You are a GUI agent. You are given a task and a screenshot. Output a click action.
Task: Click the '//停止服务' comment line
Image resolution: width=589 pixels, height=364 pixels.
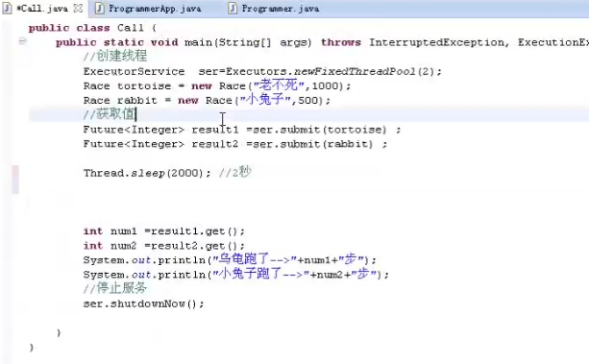[x=115, y=288]
